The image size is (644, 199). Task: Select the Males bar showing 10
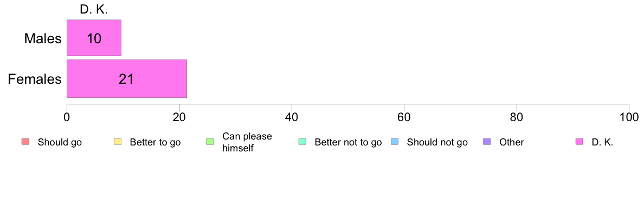[94, 38]
